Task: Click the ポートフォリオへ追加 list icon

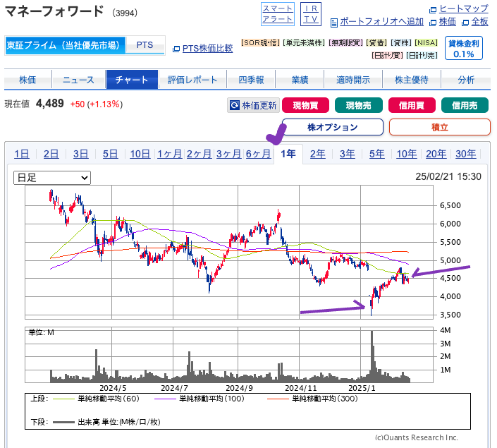Action: click(x=333, y=23)
